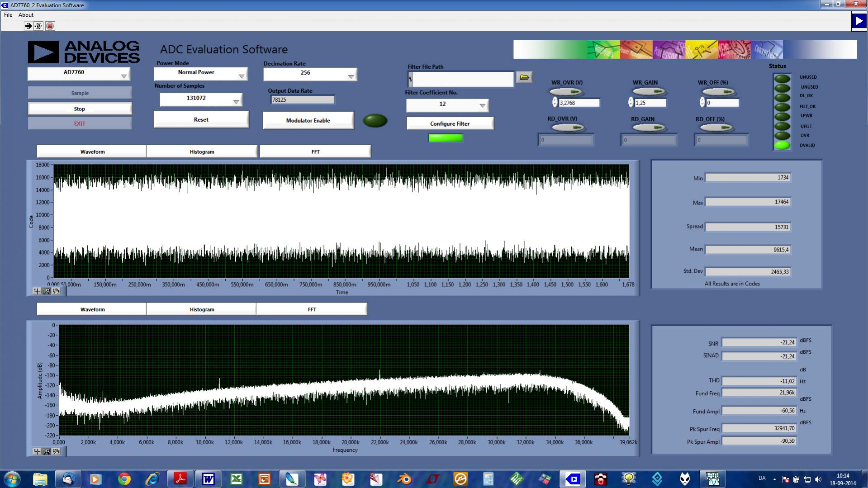The image size is (868, 488).
Task: Select the cursor crosshair tool on the waveform graph
Action: pos(37,291)
